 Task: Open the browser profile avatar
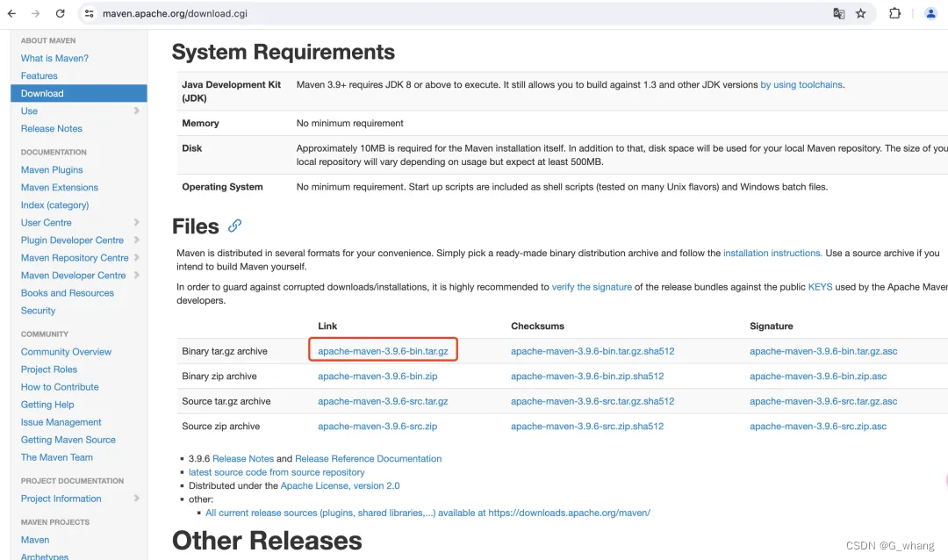point(931,13)
